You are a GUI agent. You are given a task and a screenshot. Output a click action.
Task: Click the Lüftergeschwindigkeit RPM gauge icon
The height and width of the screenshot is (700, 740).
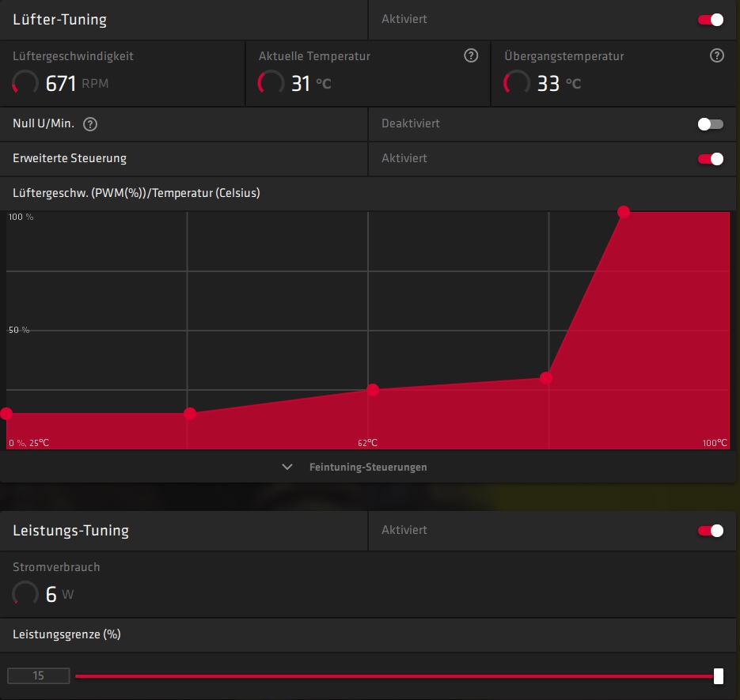[25, 83]
